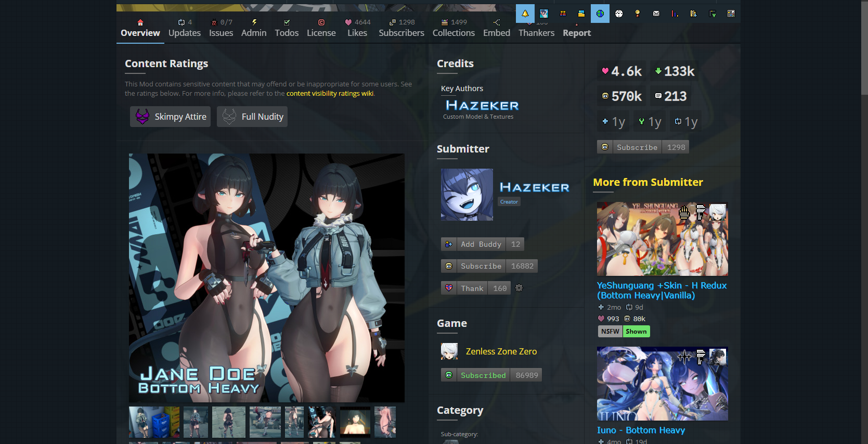Click the Hazeker submitter avatar image

[467, 195]
